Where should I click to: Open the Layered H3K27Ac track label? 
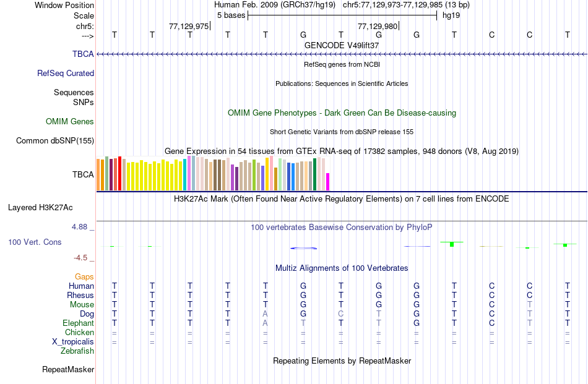(x=40, y=208)
